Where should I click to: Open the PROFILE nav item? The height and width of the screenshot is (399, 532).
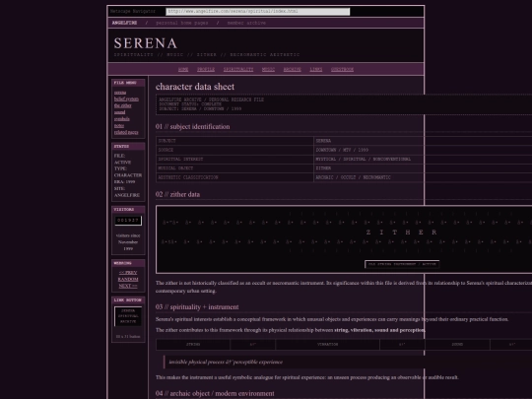(x=206, y=69)
